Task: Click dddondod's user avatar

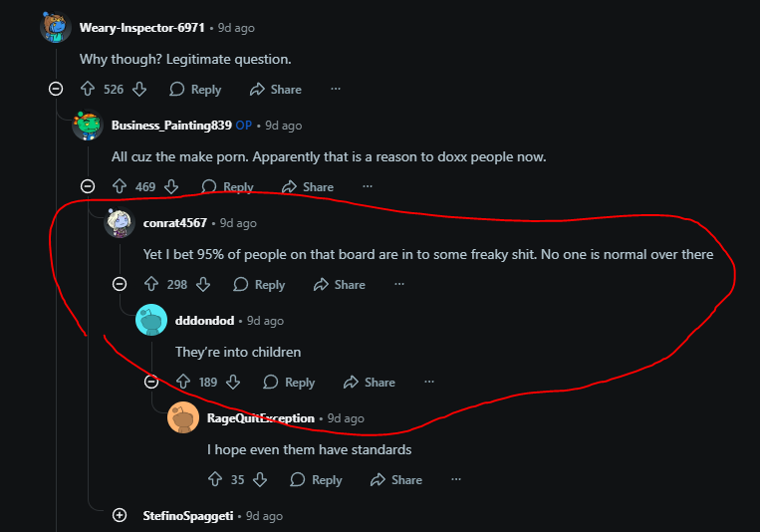Action: click(x=151, y=320)
